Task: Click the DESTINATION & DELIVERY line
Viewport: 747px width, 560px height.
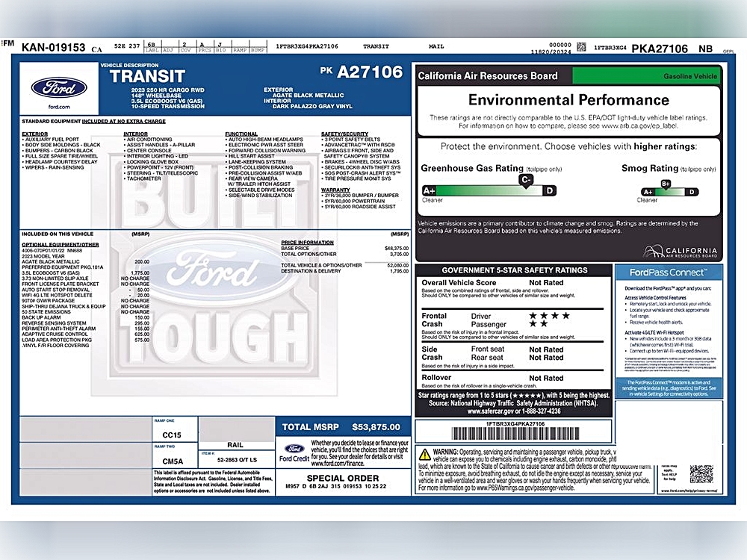Action: pos(344,271)
